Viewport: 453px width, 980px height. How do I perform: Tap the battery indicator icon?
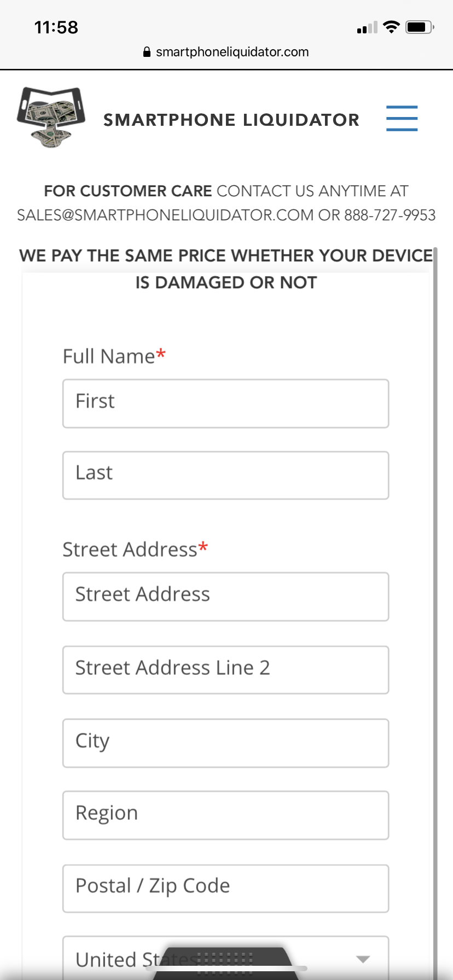tap(420, 27)
